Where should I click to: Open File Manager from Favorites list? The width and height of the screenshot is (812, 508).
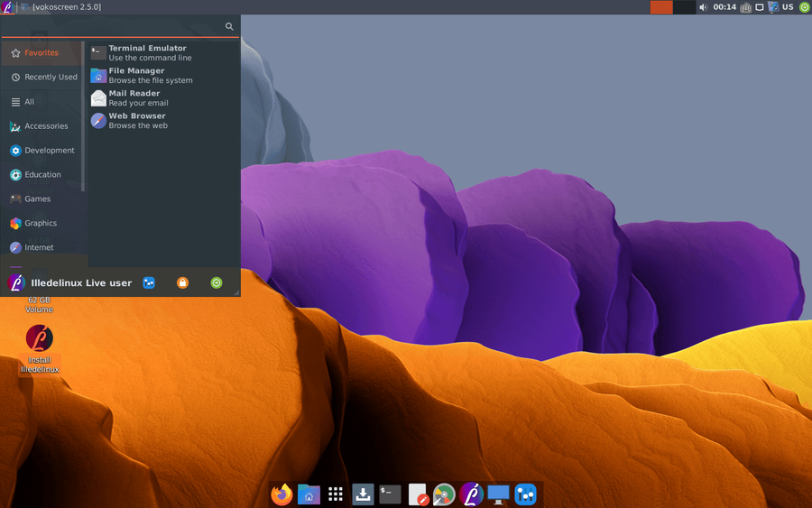point(137,75)
